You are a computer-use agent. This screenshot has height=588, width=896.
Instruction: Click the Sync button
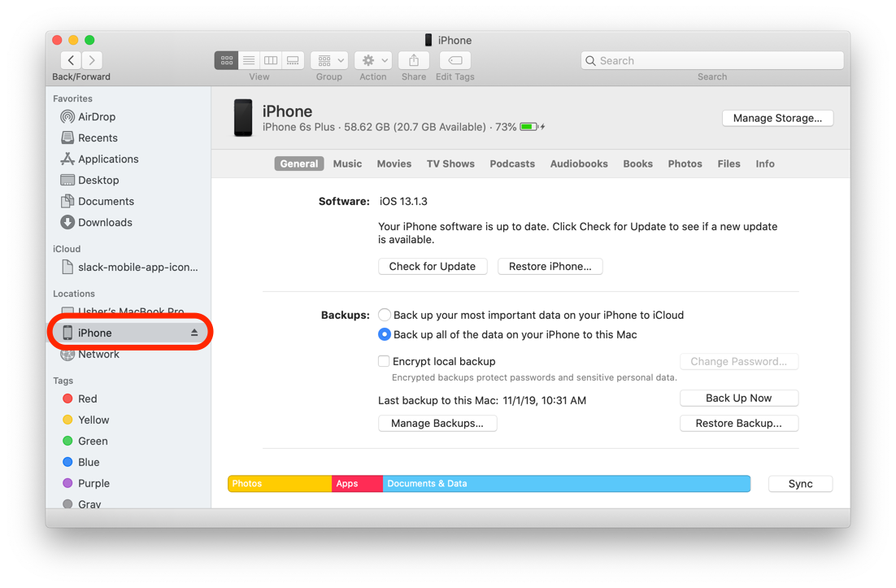coord(801,483)
